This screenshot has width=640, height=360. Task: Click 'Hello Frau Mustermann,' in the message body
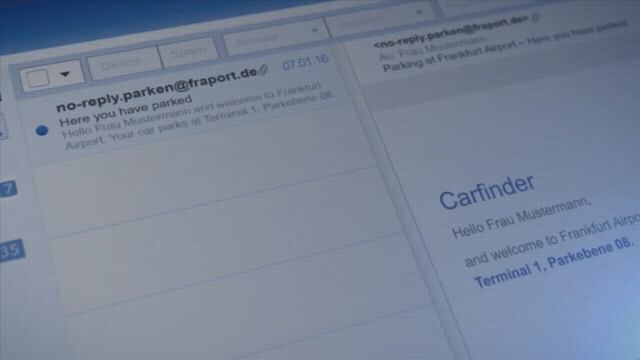point(522,218)
